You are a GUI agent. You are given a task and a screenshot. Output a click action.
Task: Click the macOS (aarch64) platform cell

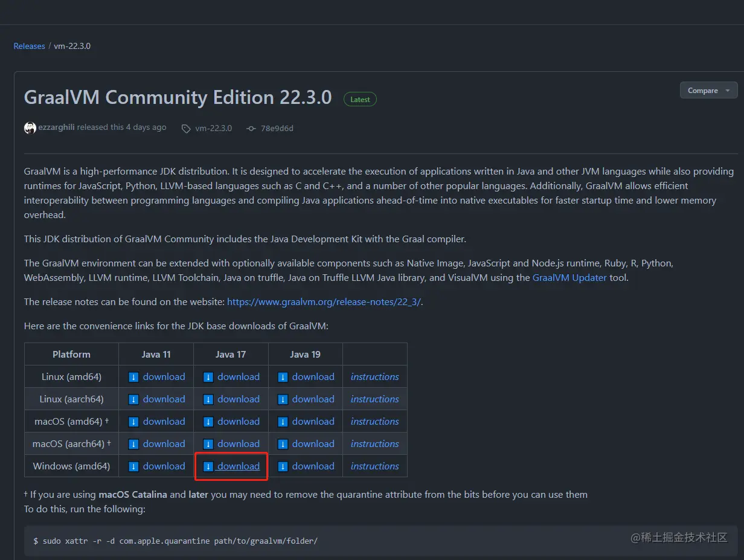point(71,444)
